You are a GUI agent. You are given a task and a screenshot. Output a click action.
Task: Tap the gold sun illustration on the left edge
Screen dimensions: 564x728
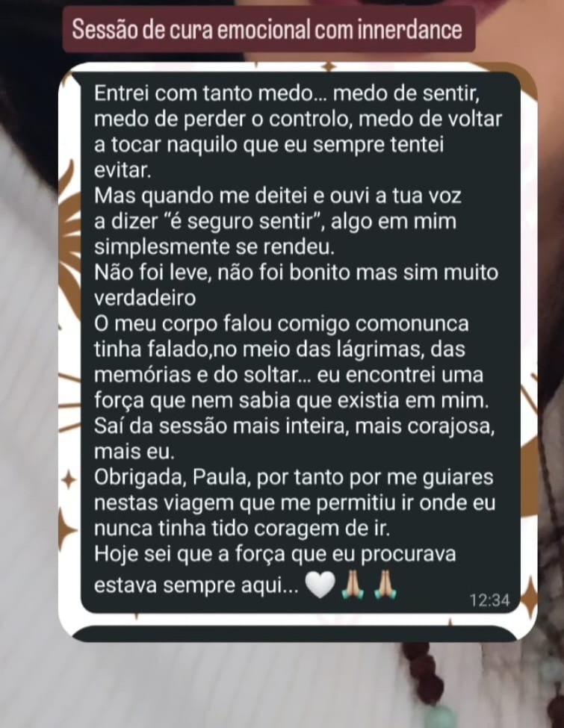[71, 237]
